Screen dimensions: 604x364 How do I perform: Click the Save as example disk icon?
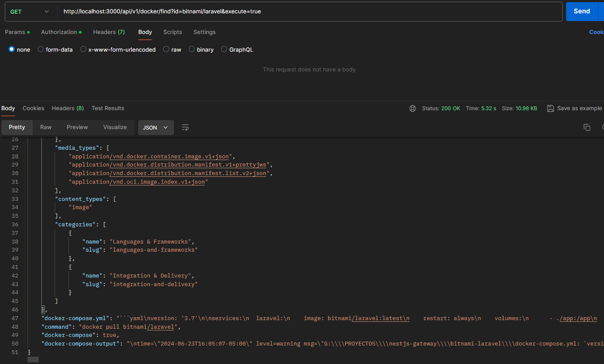tap(550, 108)
